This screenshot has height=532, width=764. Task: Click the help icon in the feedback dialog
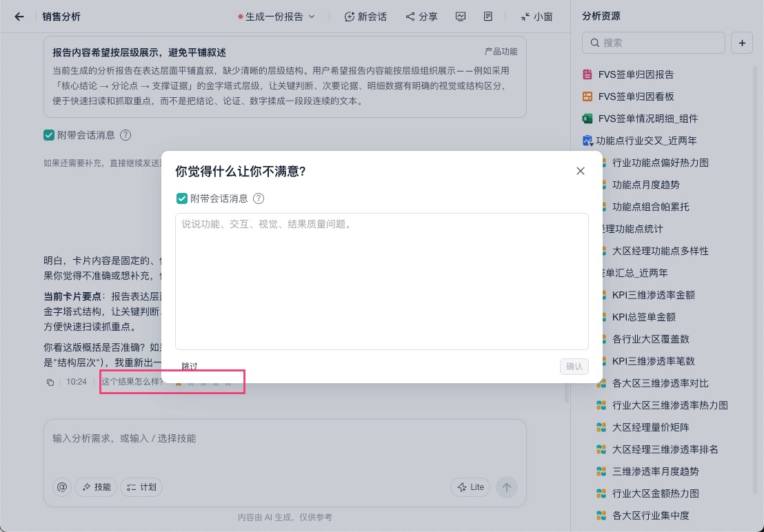259,198
